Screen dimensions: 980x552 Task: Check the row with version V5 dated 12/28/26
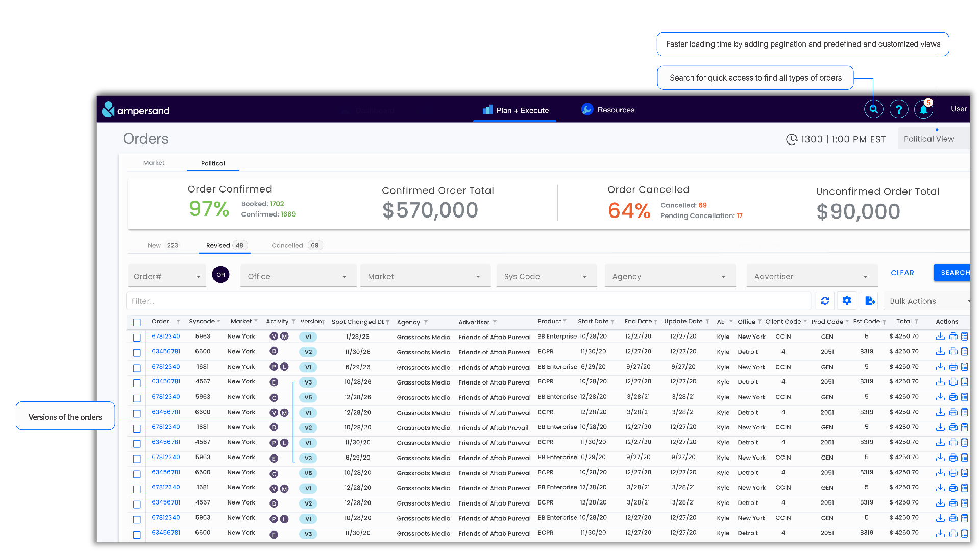[x=137, y=398]
